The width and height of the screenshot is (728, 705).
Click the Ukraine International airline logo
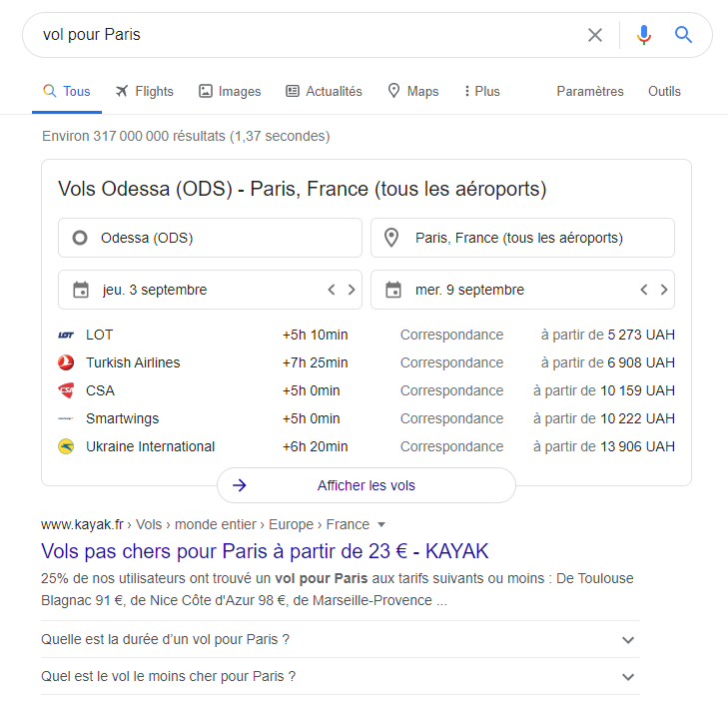[x=67, y=446]
